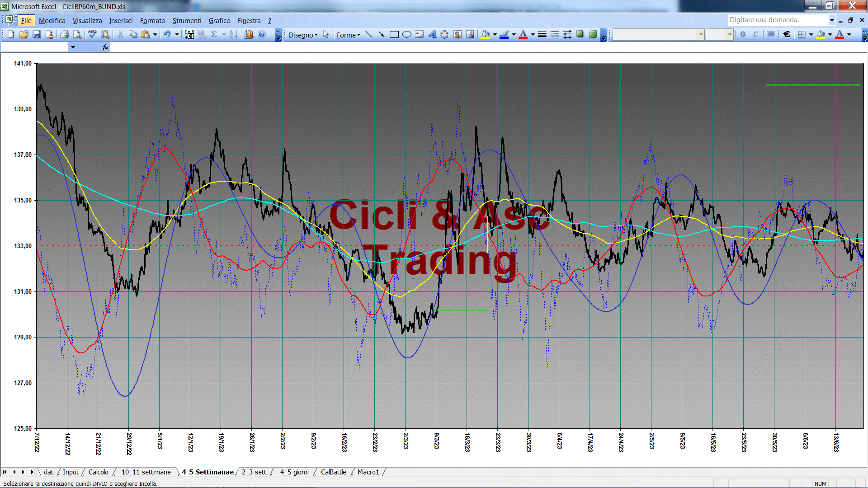Open Print Preview with the magnifier page icon
This screenshot has height=488, width=868.
pos(77,34)
